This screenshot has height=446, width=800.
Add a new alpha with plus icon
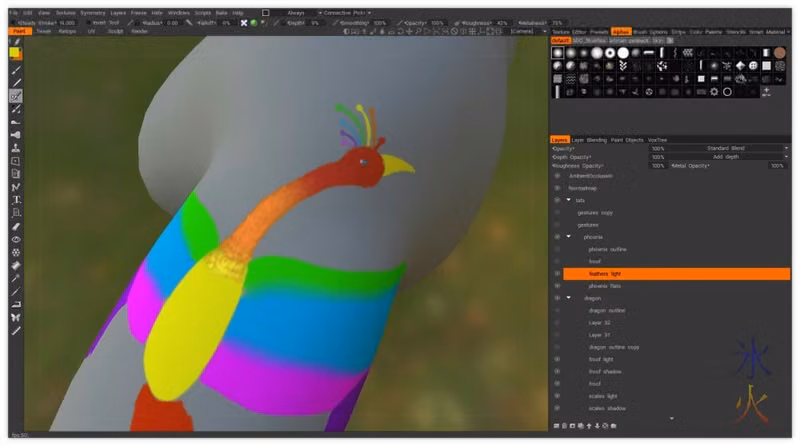point(766,92)
